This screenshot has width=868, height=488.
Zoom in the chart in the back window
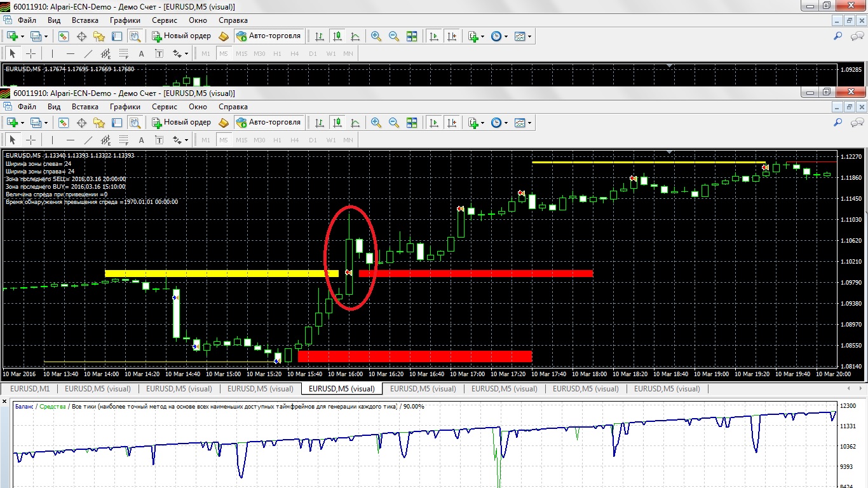coord(376,36)
